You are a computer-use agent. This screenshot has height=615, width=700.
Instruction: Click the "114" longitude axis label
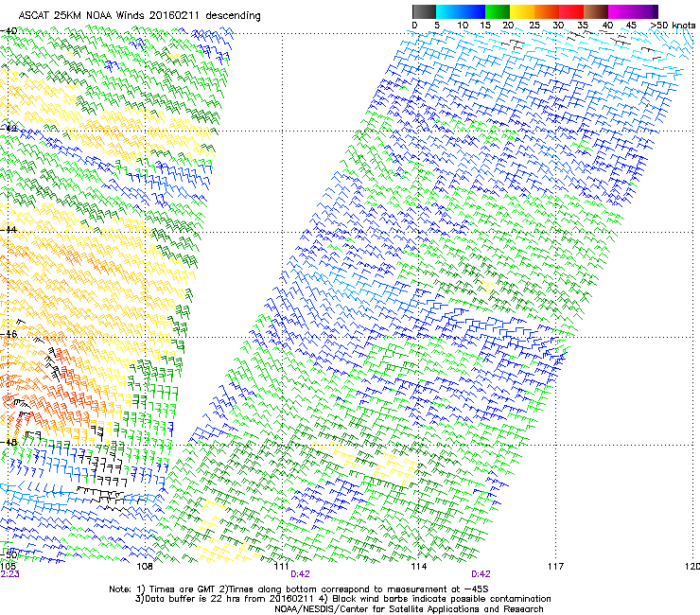pos(418,567)
